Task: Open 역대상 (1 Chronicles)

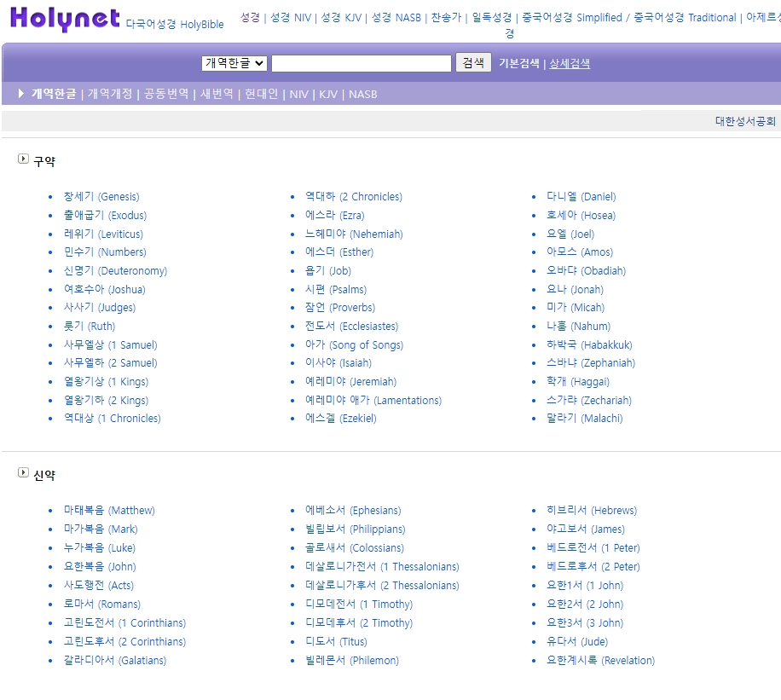Action: pyautogui.click(x=113, y=419)
